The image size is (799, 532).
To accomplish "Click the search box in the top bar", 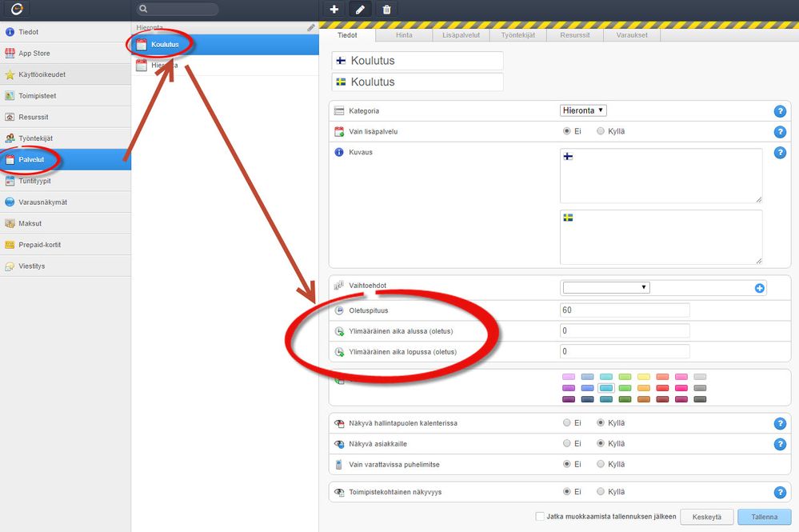I will [x=178, y=9].
